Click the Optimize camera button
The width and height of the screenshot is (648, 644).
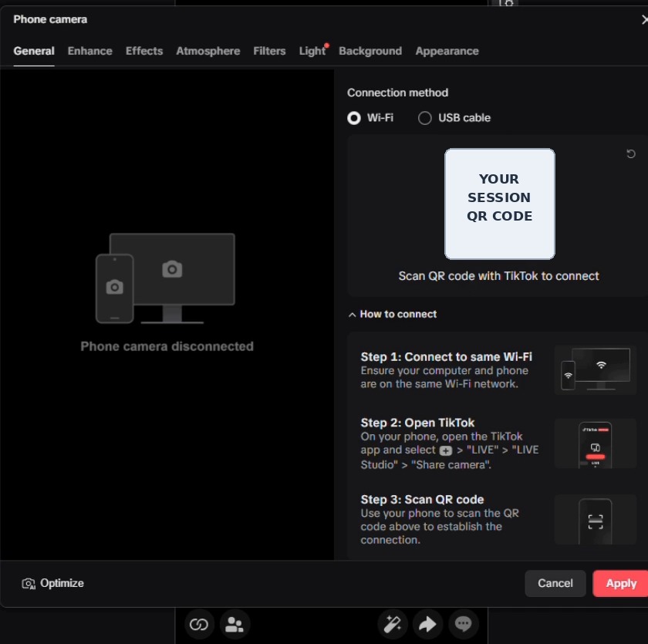[x=52, y=583]
